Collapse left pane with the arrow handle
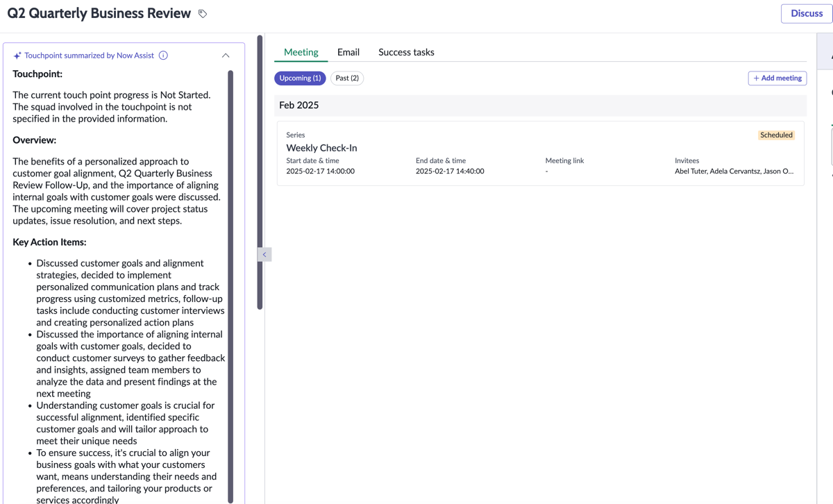The height and width of the screenshot is (504, 833). tap(264, 255)
